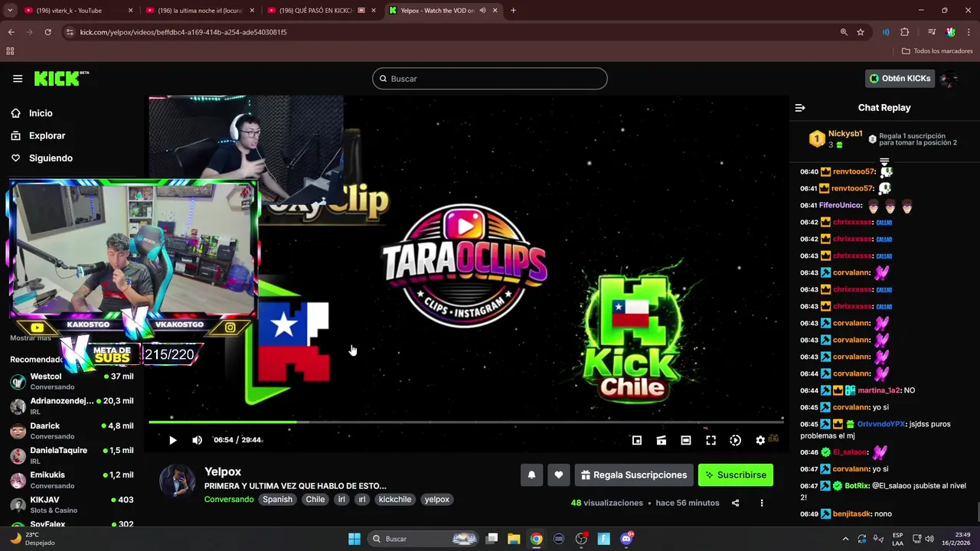980x551 pixels.
Task: Open KIKJAV recommended channel
Action: pos(72,504)
